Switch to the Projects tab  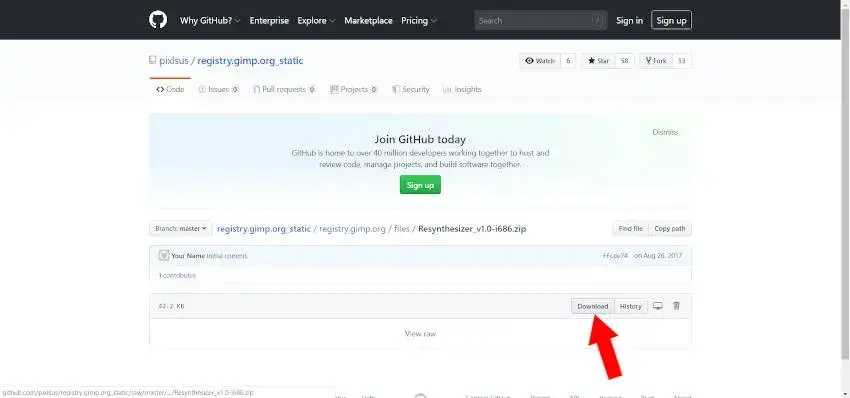[x=354, y=89]
